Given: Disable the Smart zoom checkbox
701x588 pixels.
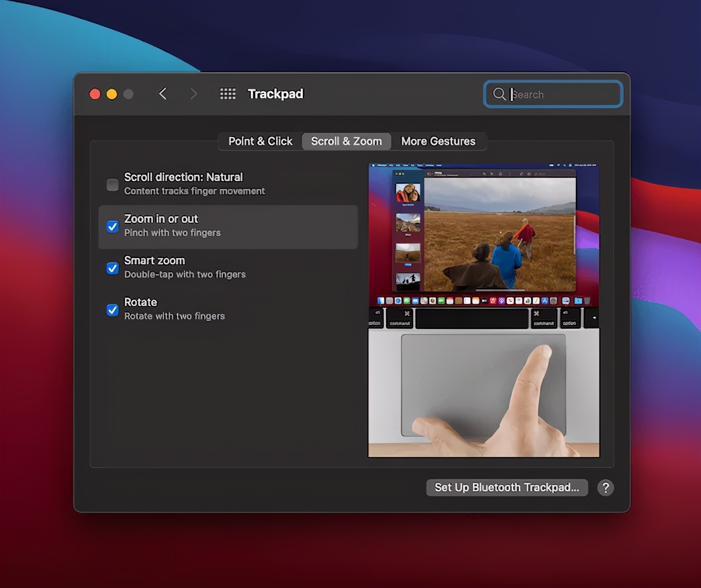Looking at the screenshot, I should (113, 268).
